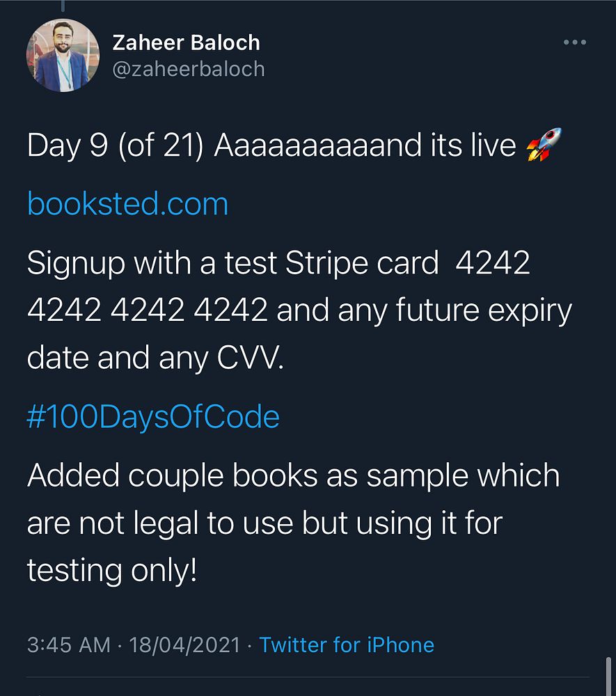Select the @zaheerbaloch handle

[189, 69]
